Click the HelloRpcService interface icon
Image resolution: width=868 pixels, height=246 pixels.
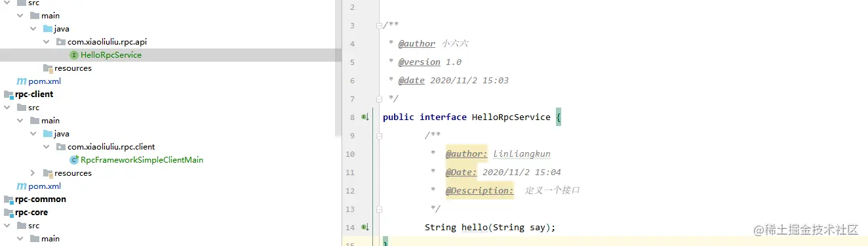point(74,55)
